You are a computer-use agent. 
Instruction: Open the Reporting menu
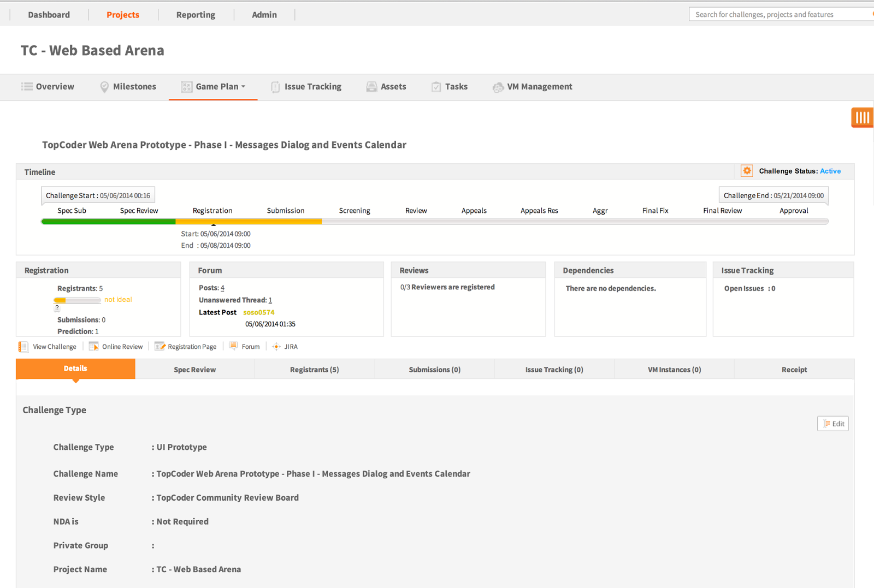pyautogui.click(x=196, y=15)
